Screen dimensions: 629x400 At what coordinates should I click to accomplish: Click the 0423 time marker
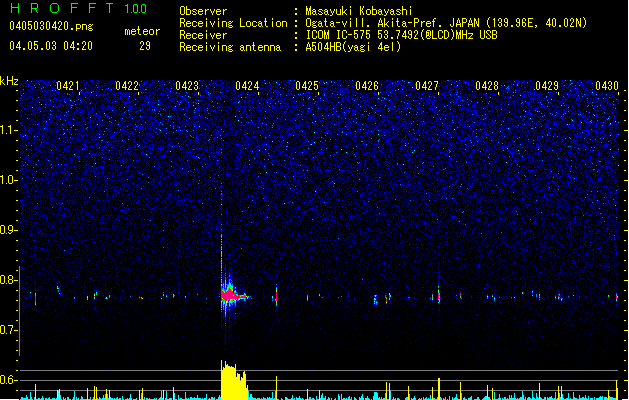pyautogui.click(x=187, y=86)
